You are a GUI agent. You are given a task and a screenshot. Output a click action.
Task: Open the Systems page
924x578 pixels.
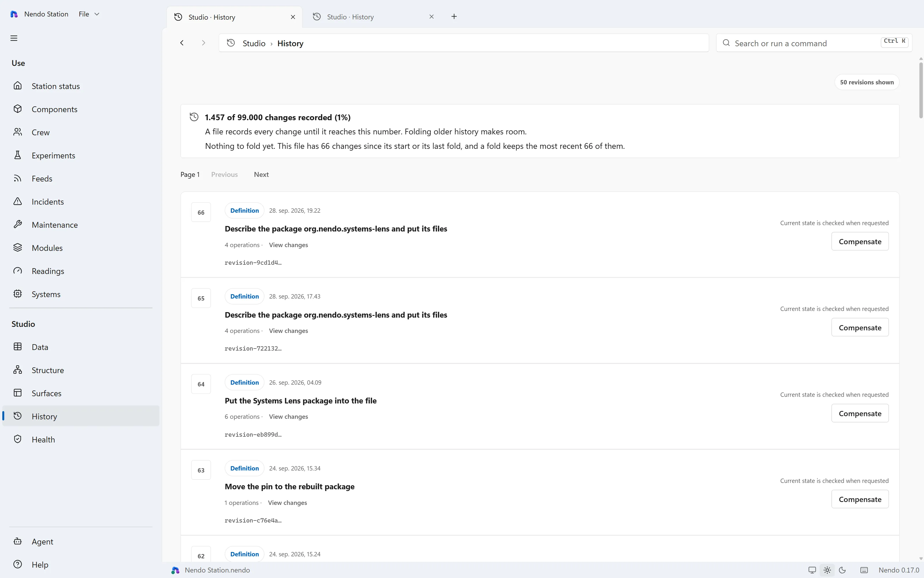point(81,294)
